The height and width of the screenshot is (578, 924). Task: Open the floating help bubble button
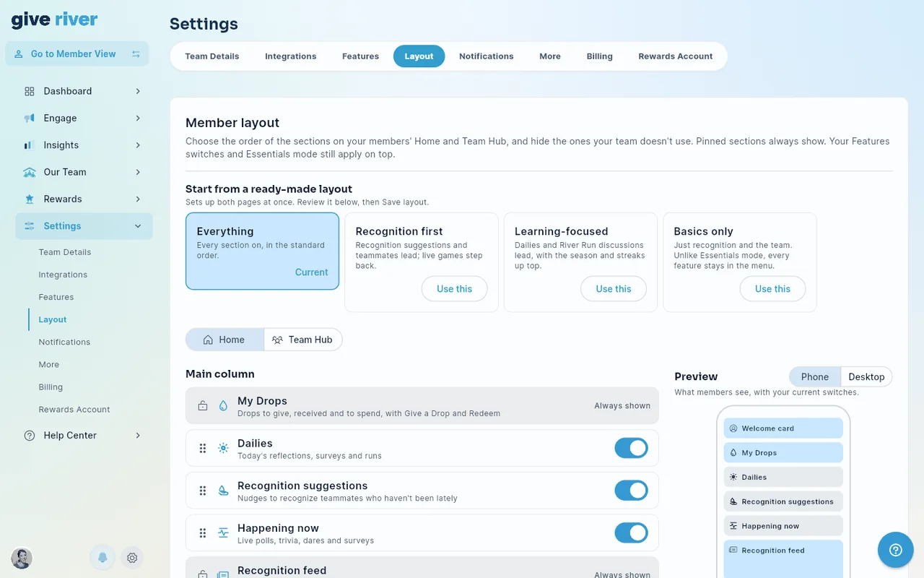(896, 550)
